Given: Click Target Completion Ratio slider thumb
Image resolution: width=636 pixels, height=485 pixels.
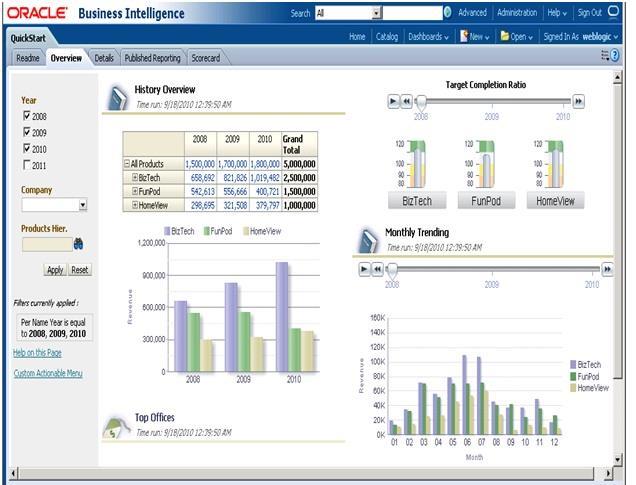Looking at the screenshot, I should [x=421, y=103].
